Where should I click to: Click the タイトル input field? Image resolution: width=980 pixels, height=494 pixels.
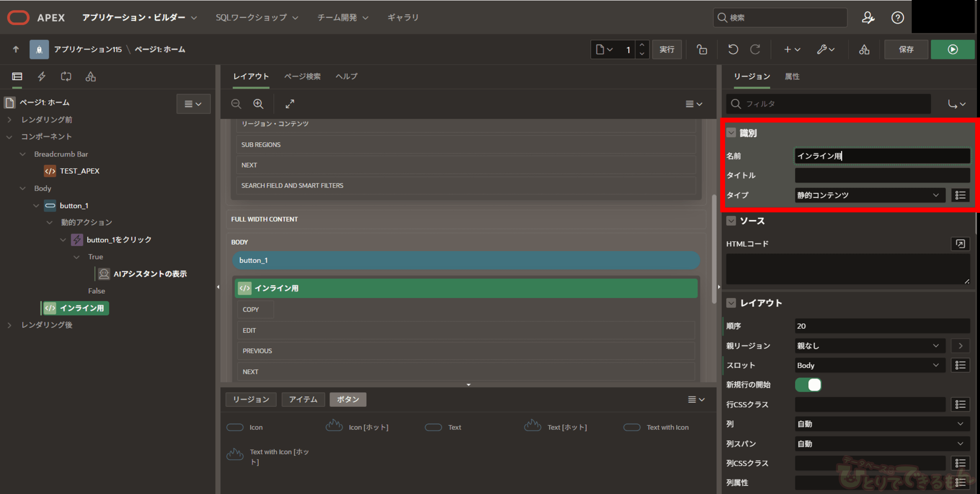[x=882, y=175]
